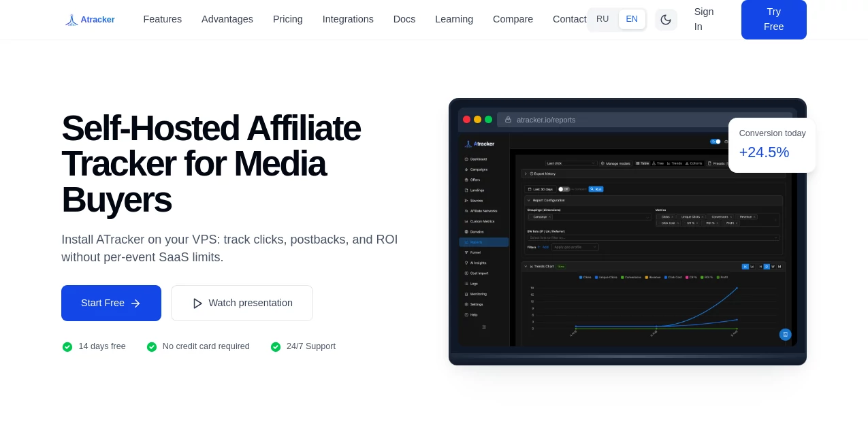Click the Conversion today +24.5% card
The width and height of the screenshot is (868, 445).
(772, 145)
